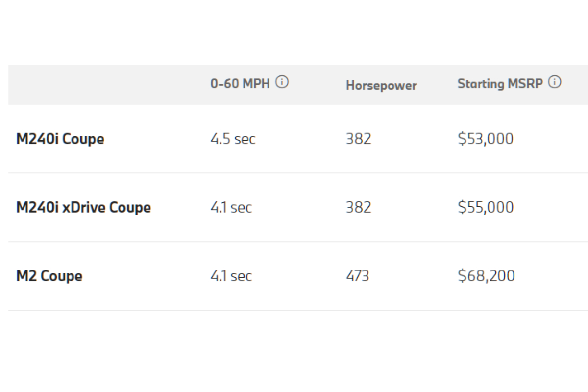The height and width of the screenshot is (392, 588).
Task: Click M240i xDrive Coupe's 382 horsepower
Action: (359, 208)
